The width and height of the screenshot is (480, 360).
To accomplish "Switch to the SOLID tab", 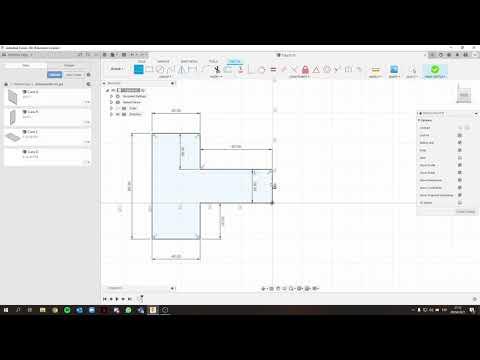I will pos(142,61).
